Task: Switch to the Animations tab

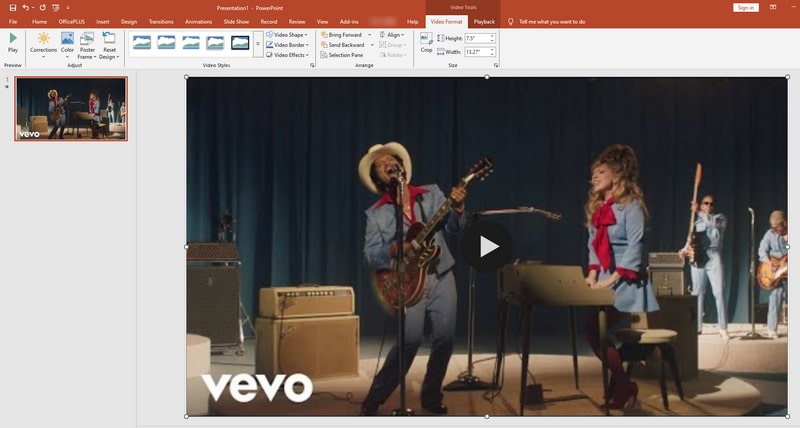Action: point(198,22)
